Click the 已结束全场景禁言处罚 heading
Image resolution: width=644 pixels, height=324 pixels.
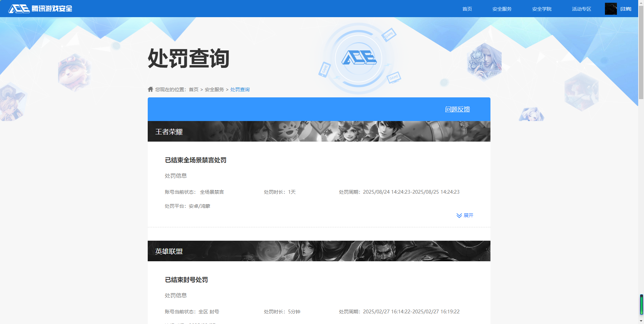click(x=196, y=160)
